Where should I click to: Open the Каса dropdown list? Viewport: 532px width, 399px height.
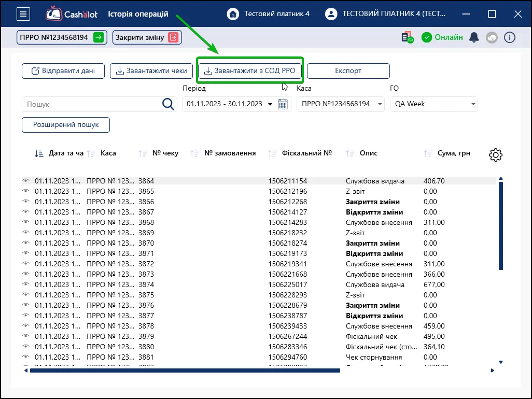(340, 104)
